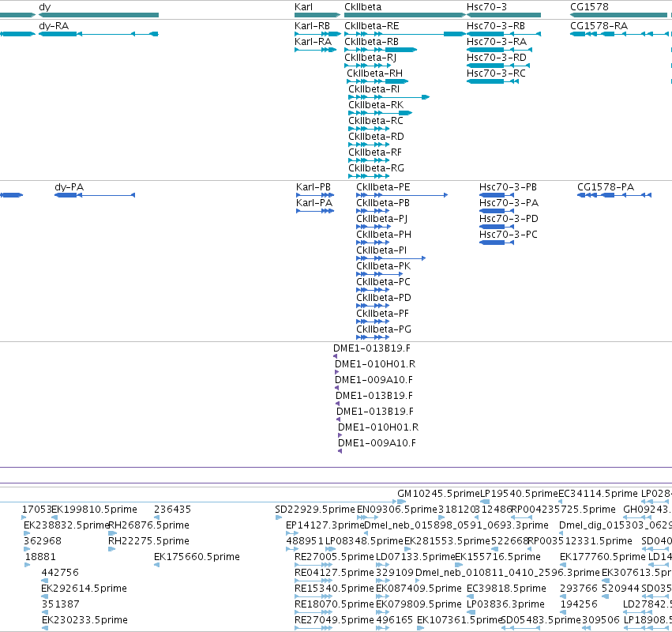
Task: Click EST EN09306.5prime
Action: [397, 510]
